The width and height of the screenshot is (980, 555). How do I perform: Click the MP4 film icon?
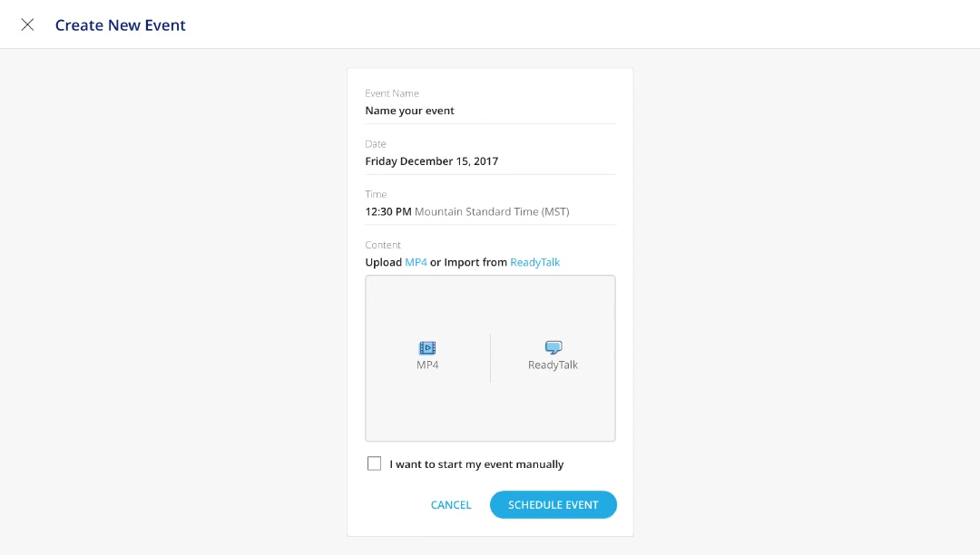(x=427, y=347)
